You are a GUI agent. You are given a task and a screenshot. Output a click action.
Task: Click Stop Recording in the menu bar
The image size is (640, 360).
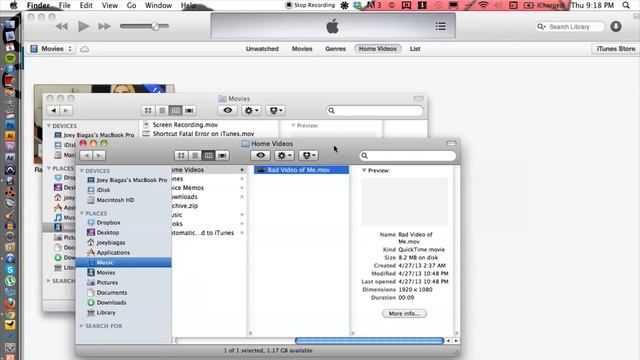[x=310, y=5]
